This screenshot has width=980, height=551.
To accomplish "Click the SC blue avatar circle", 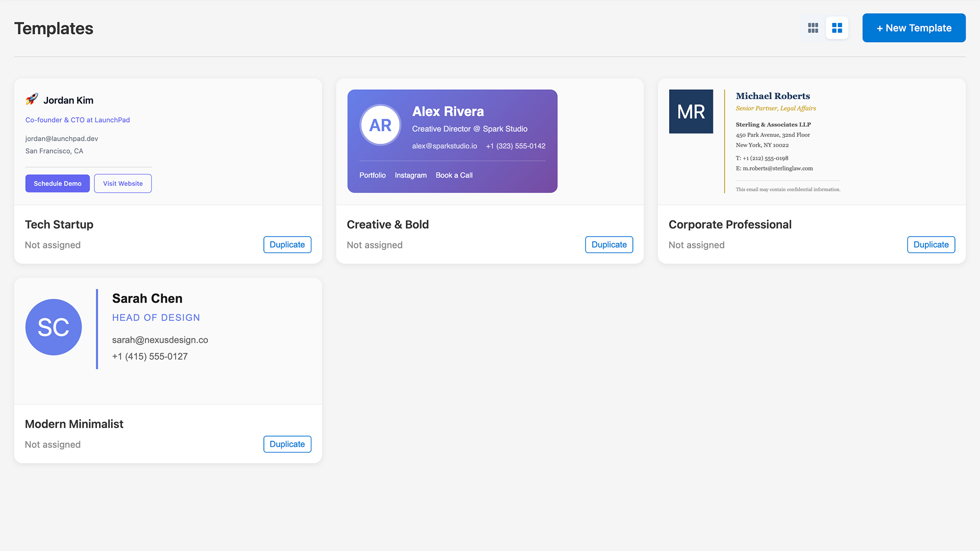I will pos(54,327).
